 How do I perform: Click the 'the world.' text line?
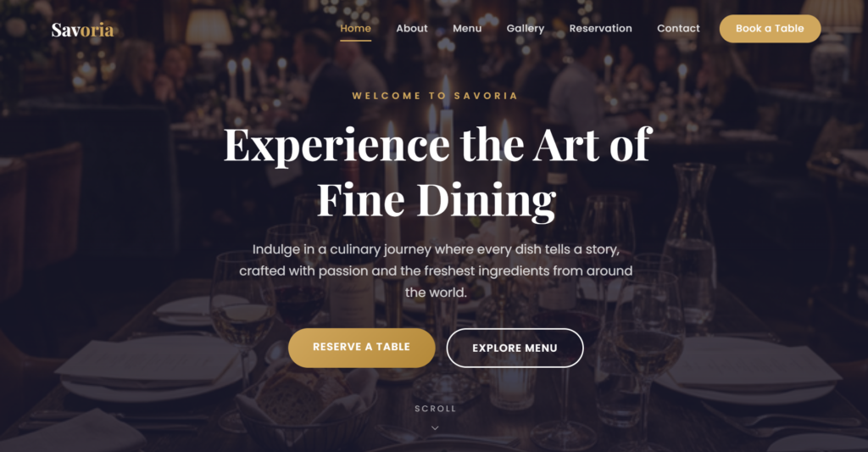click(436, 293)
